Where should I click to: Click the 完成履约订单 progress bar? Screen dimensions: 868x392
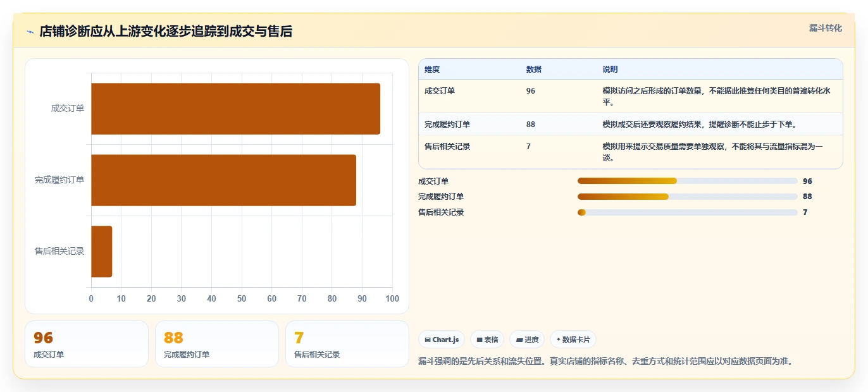click(x=687, y=197)
